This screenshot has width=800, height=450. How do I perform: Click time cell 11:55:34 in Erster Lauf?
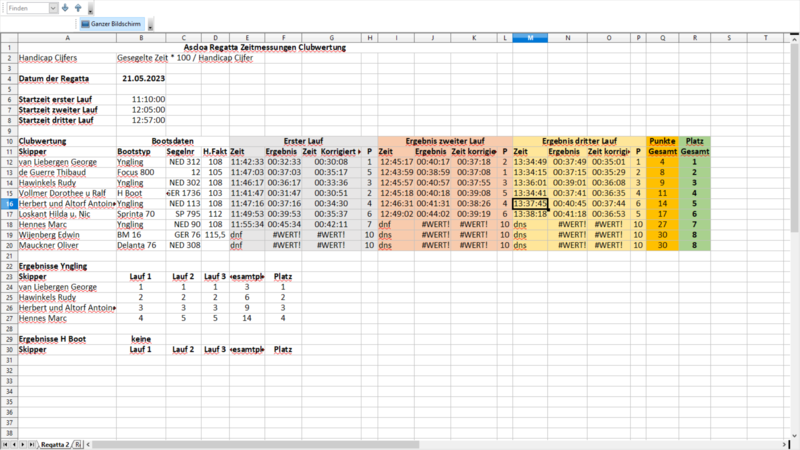pyautogui.click(x=247, y=224)
